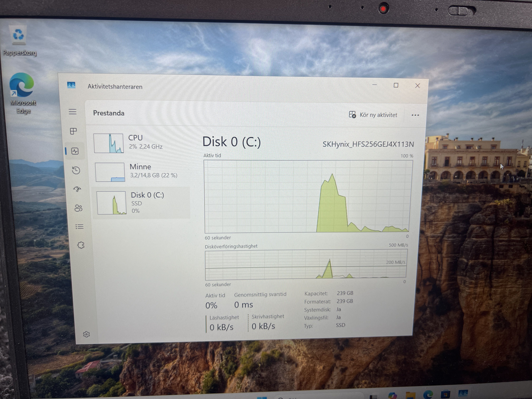Select the Performance (Prestanda) sidebar icon
This screenshot has height=399, width=532.
coord(75,151)
